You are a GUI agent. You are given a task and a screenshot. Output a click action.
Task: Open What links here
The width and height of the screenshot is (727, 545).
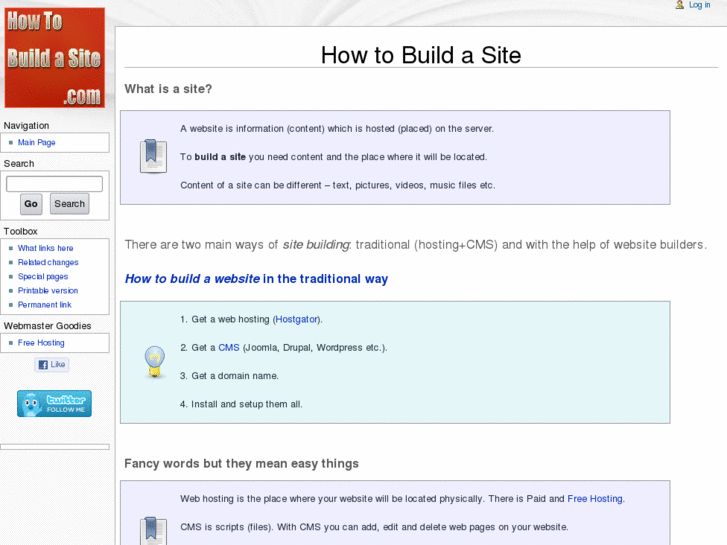pyautogui.click(x=45, y=248)
